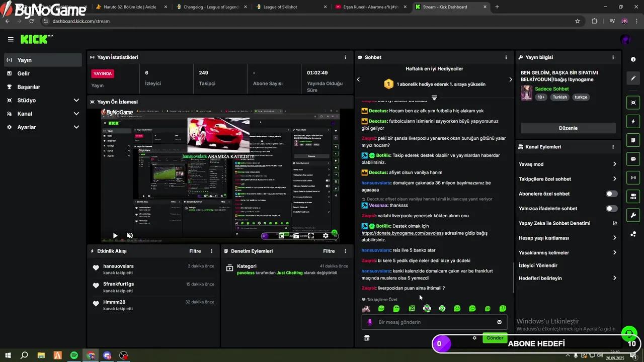Click the three-dots cluster icon in right sidebar
The image size is (644, 362).
pyautogui.click(x=633, y=234)
